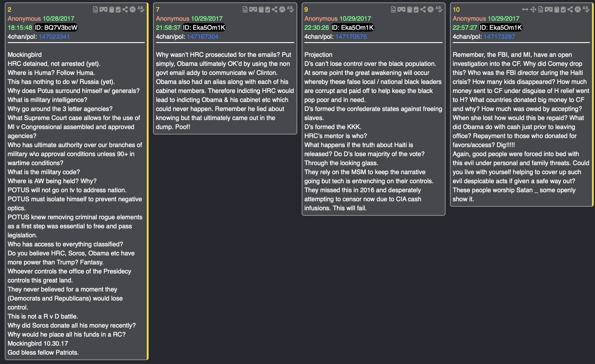Click the image file icon on post 2

point(95,10)
